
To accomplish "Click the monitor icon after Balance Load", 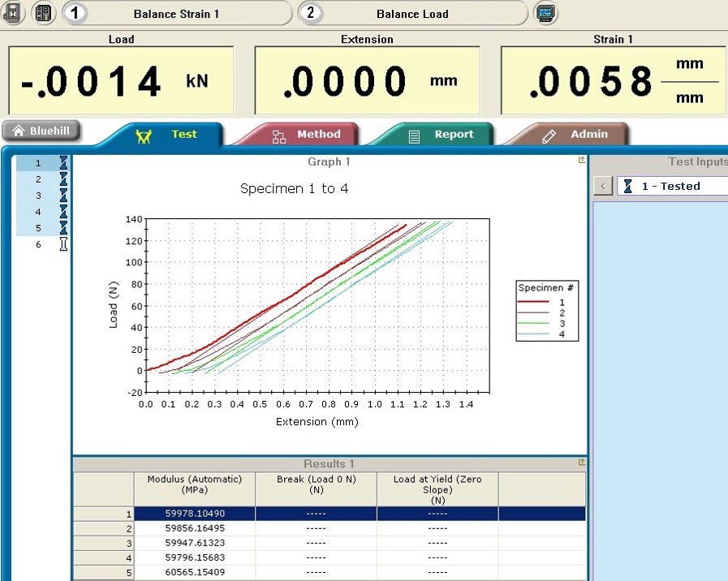I will coord(546,13).
